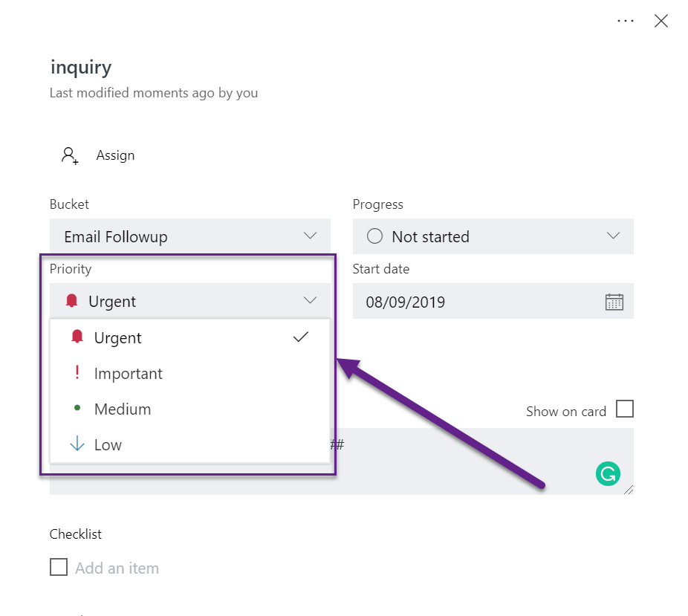The image size is (688, 616).
Task: Enable the Show on card checkbox
Action: click(625, 409)
